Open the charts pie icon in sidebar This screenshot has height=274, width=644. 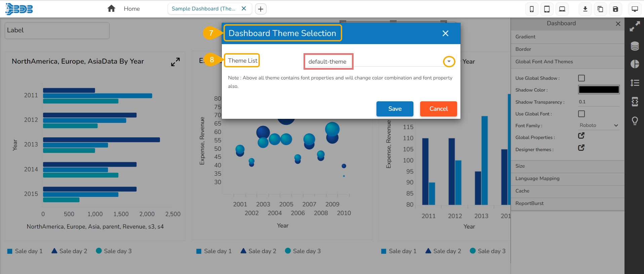tap(635, 64)
